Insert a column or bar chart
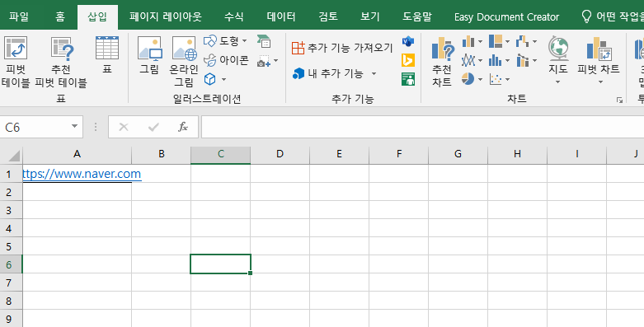This screenshot has width=644, height=327. pyautogui.click(x=468, y=41)
